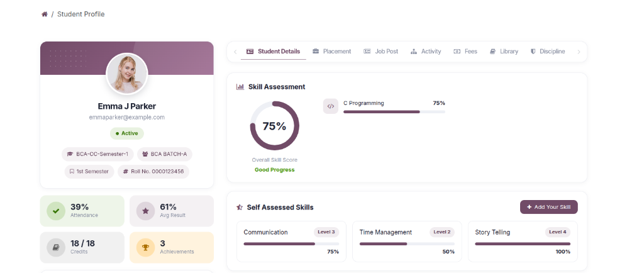This screenshot has height=273, width=644.
Task: Click the Level 3 badge on Communication
Action: coord(326,232)
